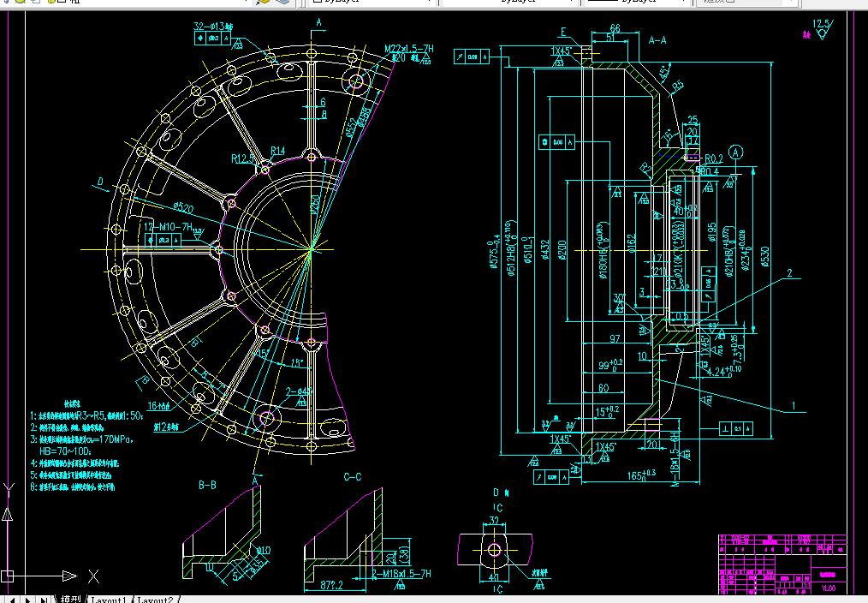Select the R14 radius dimension
Screen dimensions: 868x603
coord(278,151)
